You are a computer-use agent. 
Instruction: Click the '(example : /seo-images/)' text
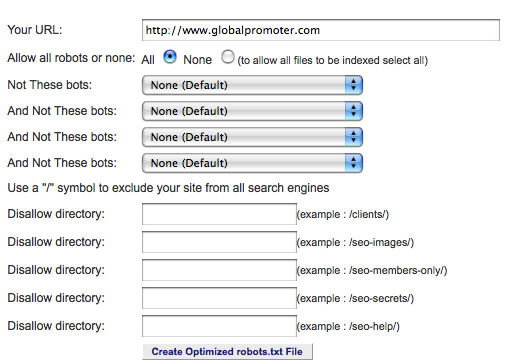pos(355,242)
